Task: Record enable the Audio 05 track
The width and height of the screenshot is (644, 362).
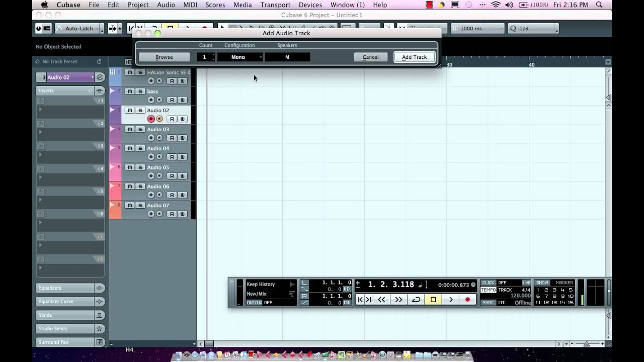Action: tap(151, 176)
